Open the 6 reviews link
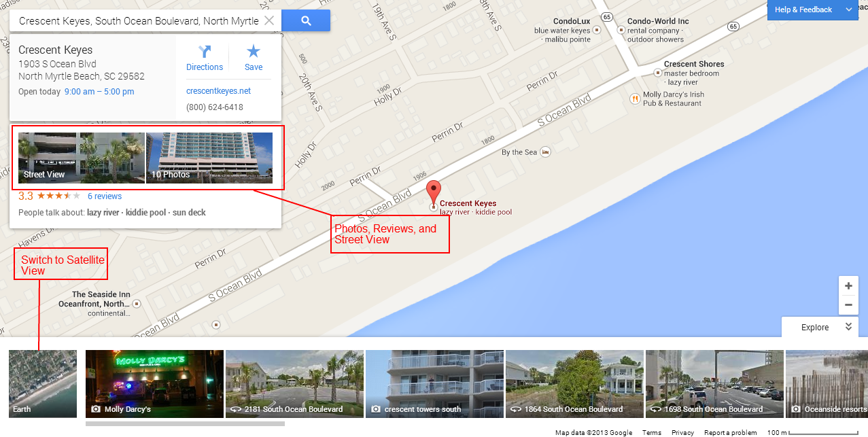 (105, 196)
